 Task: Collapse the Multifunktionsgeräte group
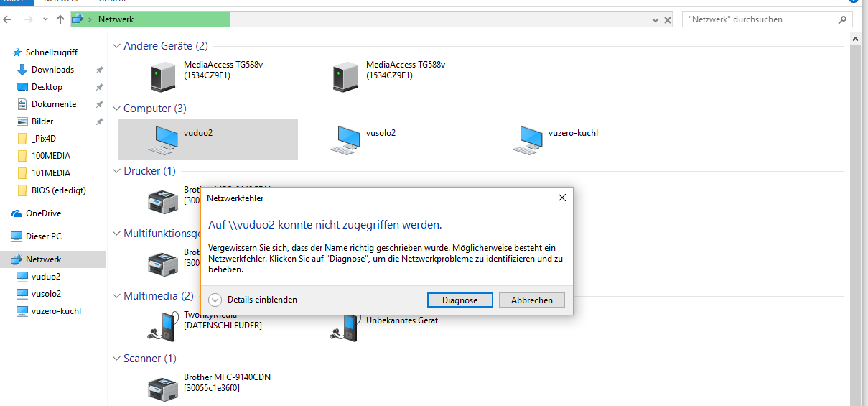(117, 234)
